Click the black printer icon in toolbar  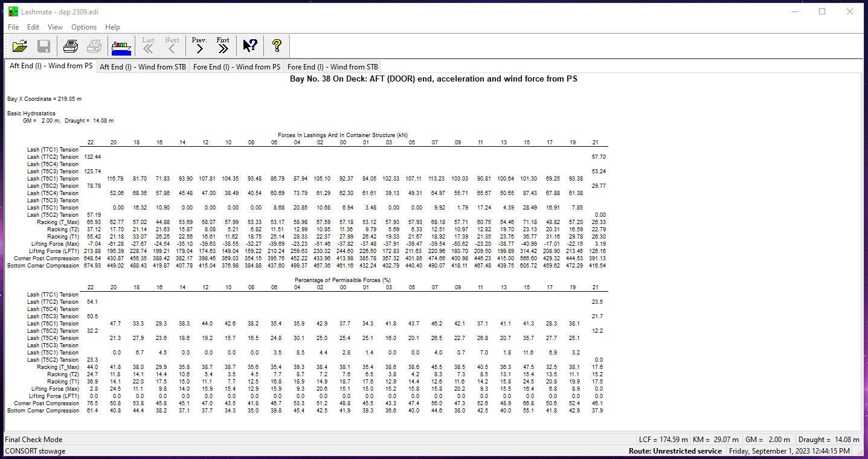tap(71, 46)
